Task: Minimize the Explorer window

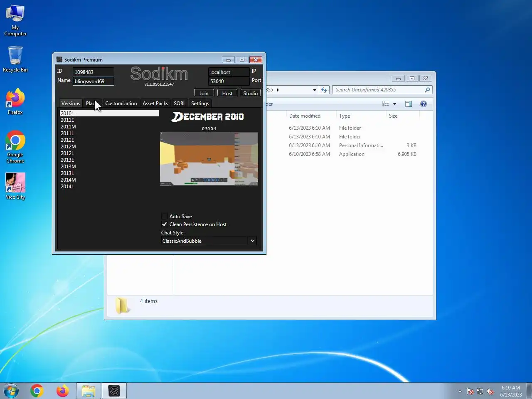Action: (398, 78)
